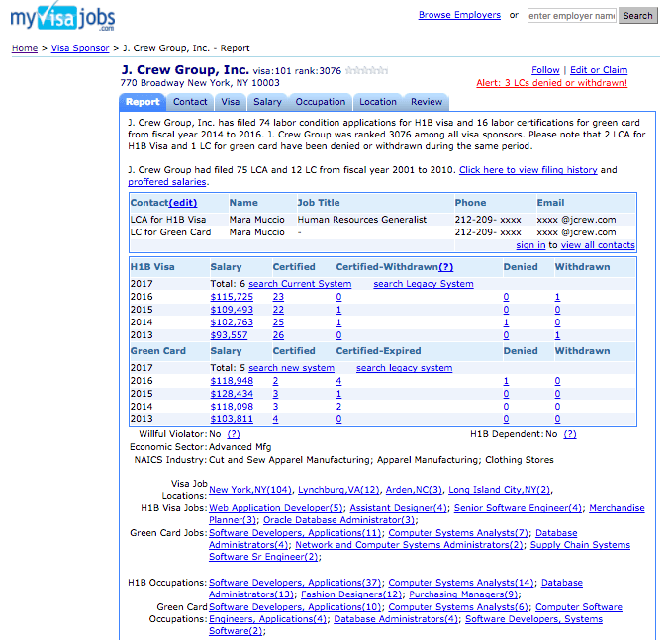The height and width of the screenshot is (640, 672).
Task: Open the Edit or Claim link
Action: click(599, 70)
